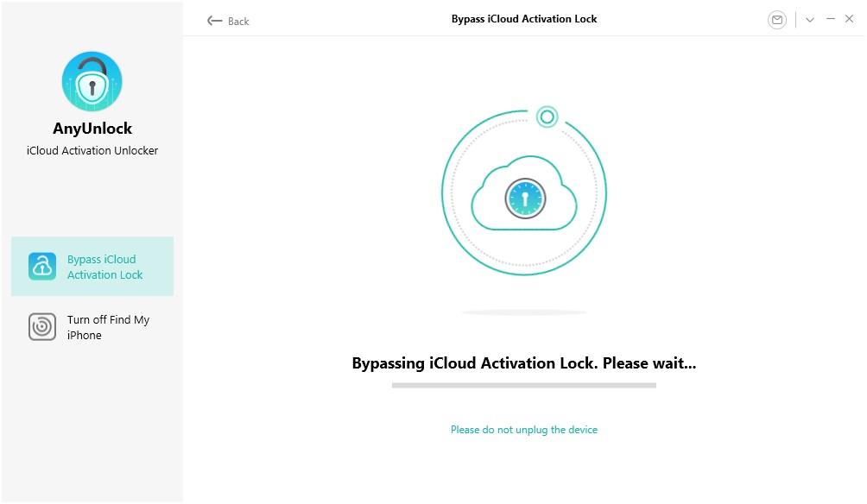Click the bypass progress bar
This screenshot has width=867, height=504.
click(x=523, y=386)
